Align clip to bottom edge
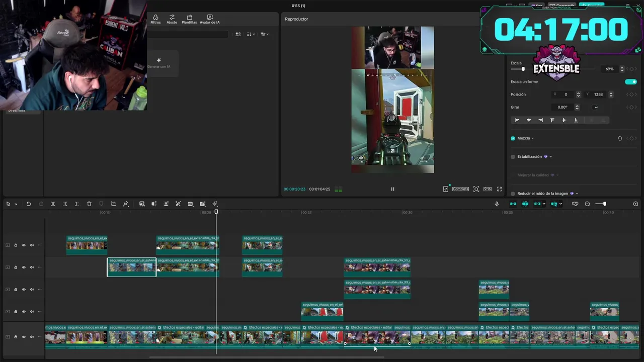 [576, 120]
